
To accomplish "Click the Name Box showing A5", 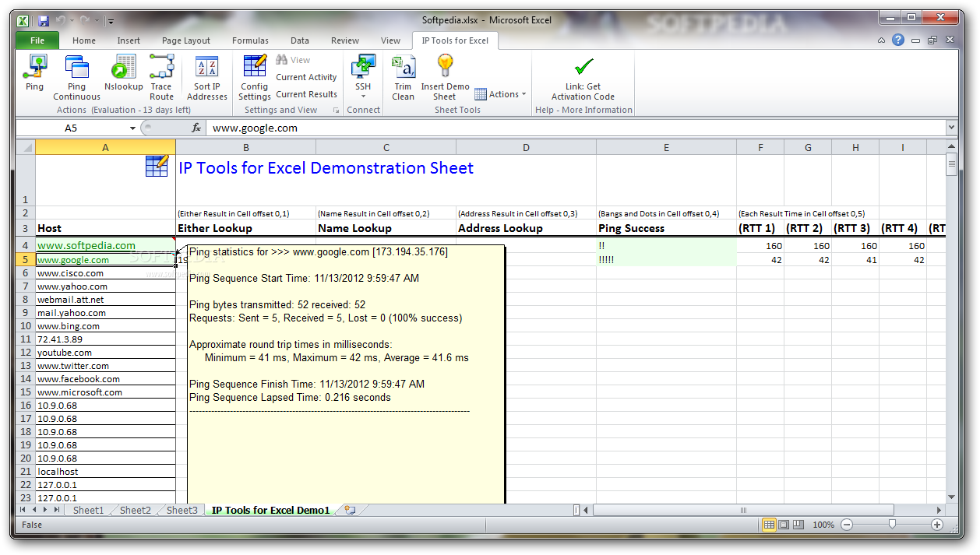I will pos(71,128).
